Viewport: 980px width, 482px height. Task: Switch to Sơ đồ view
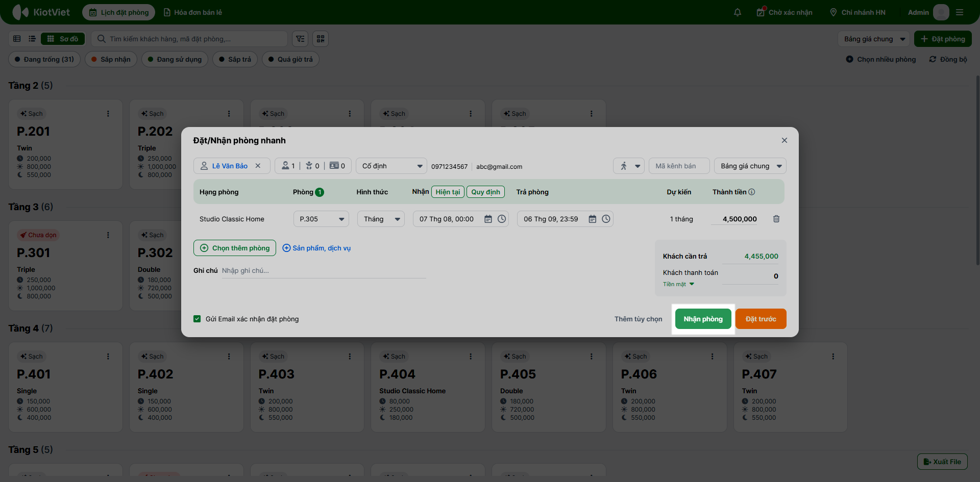point(63,39)
